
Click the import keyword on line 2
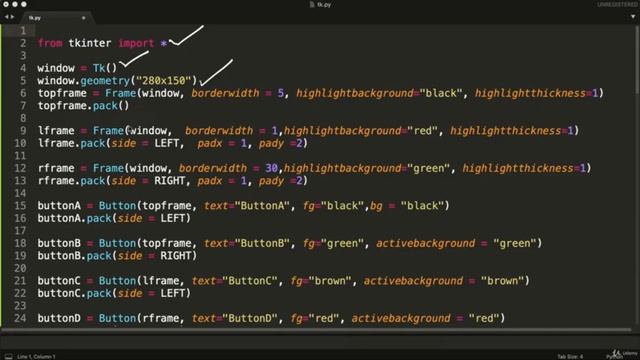click(x=136, y=43)
